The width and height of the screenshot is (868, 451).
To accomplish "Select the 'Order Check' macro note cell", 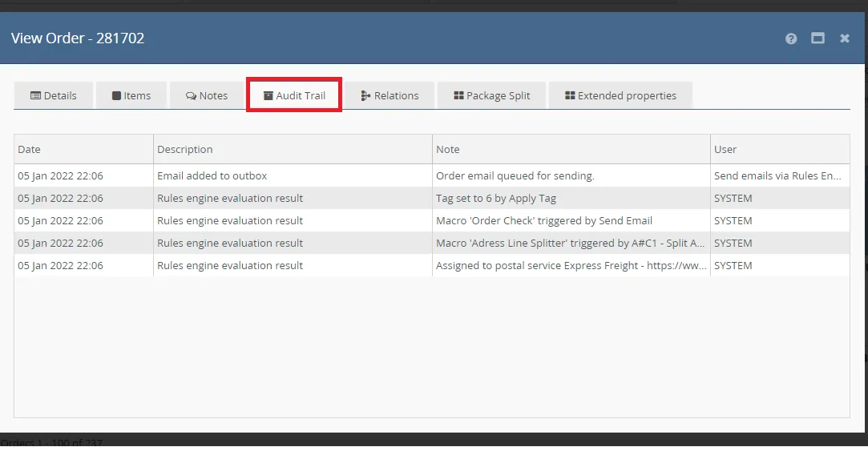I will point(571,221).
